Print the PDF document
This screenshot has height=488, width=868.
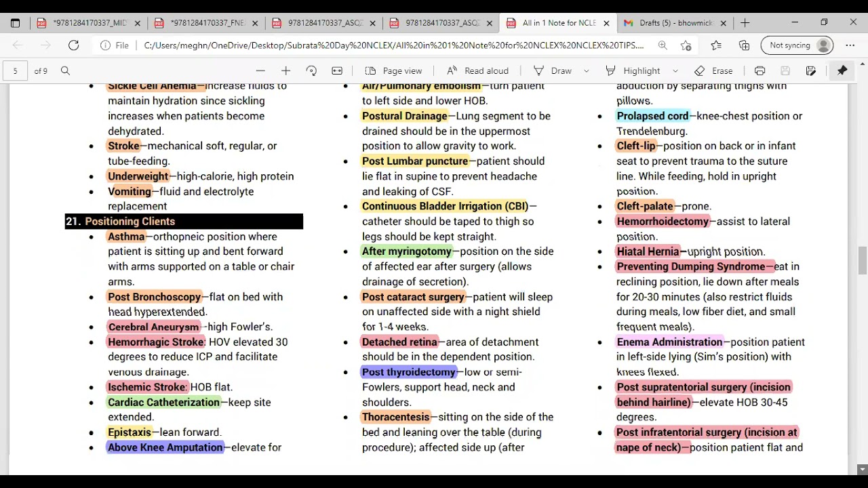(759, 70)
